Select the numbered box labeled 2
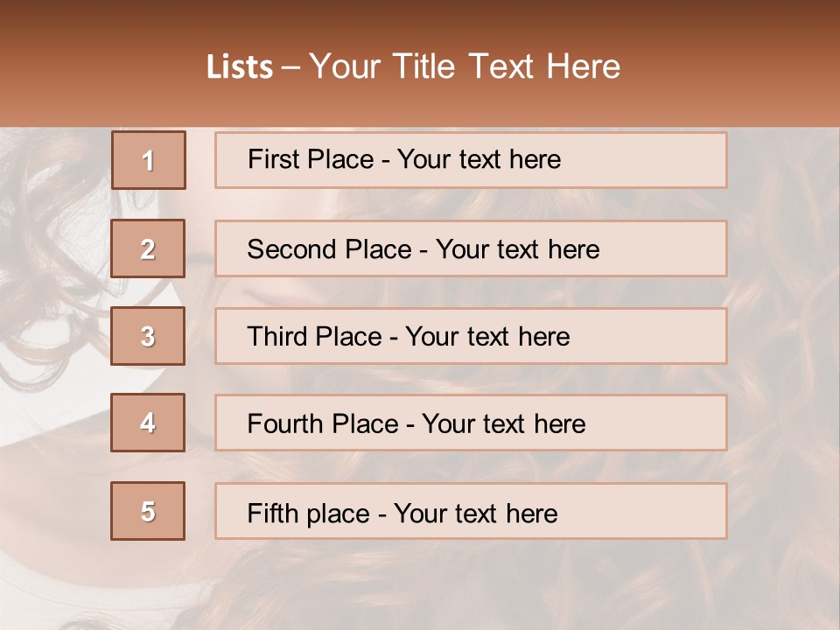This screenshot has height=630, width=840. pyautogui.click(x=148, y=248)
